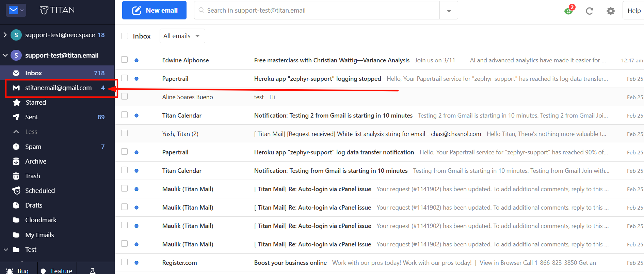Open the search options dropdown arrow
This screenshot has width=644, height=274.
[449, 11]
